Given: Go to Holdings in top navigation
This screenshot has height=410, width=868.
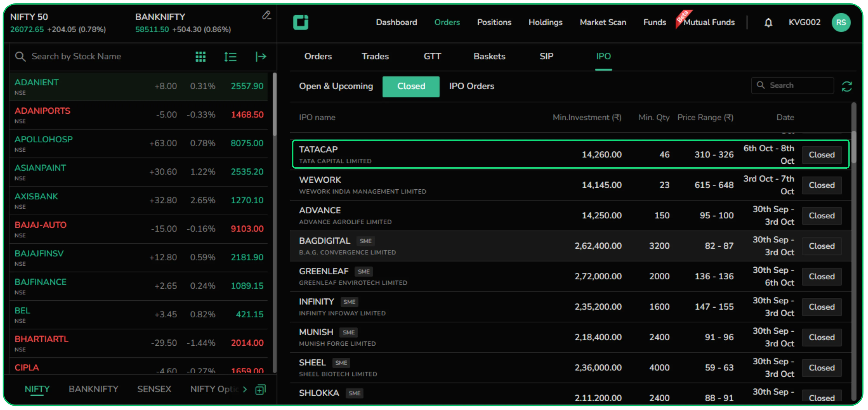Looking at the screenshot, I should tap(545, 23).
